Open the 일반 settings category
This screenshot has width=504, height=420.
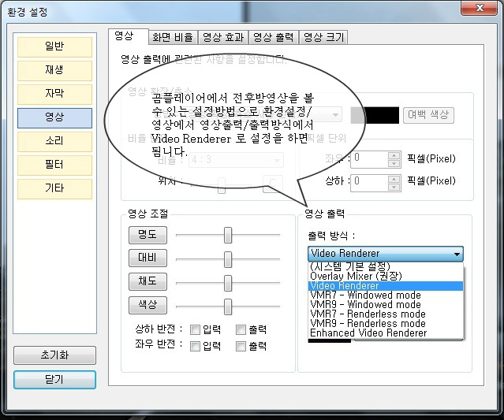point(54,47)
